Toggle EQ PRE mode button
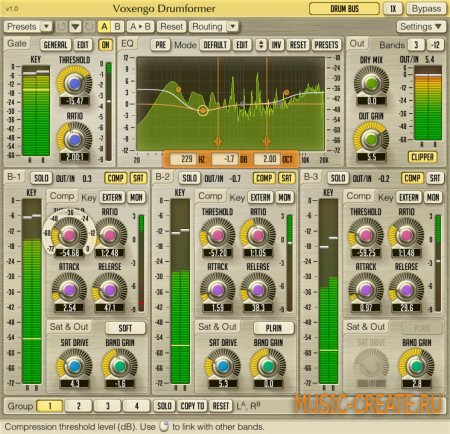The width and height of the screenshot is (450, 434). click(160, 45)
